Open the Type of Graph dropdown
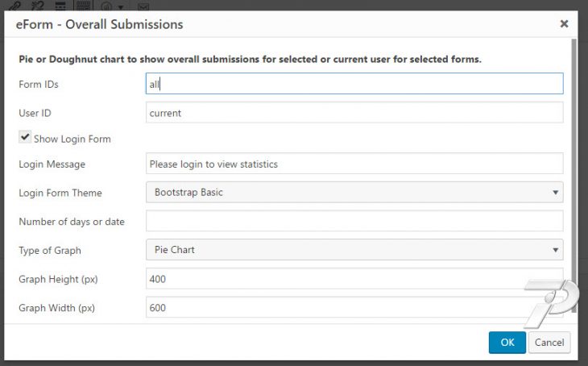The height and width of the screenshot is (366, 588). click(x=354, y=250)
